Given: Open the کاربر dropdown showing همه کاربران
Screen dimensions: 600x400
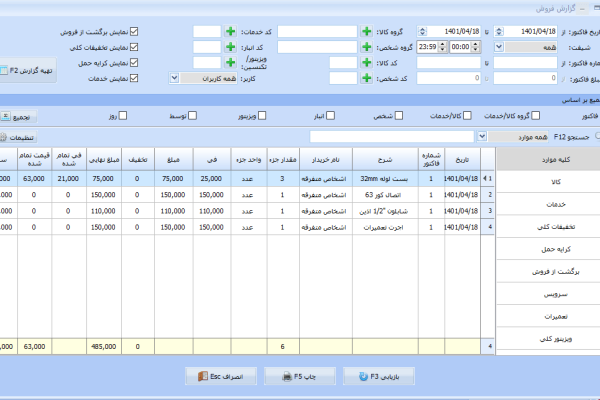Looking at the screenshot, I should [x=174, y=78].
